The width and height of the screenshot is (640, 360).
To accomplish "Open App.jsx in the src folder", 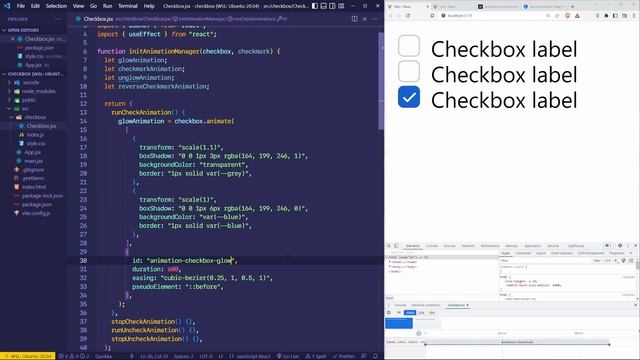I will coord(33,152).
